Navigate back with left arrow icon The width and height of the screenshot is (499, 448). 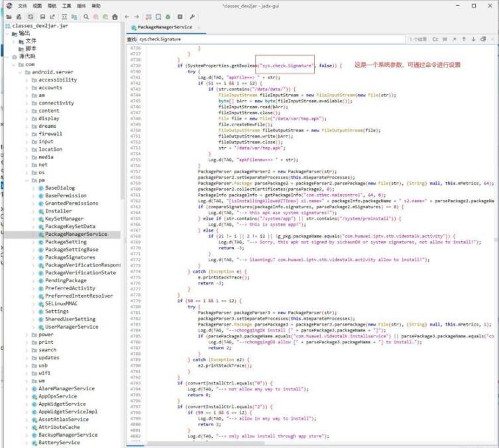[127, 17]
